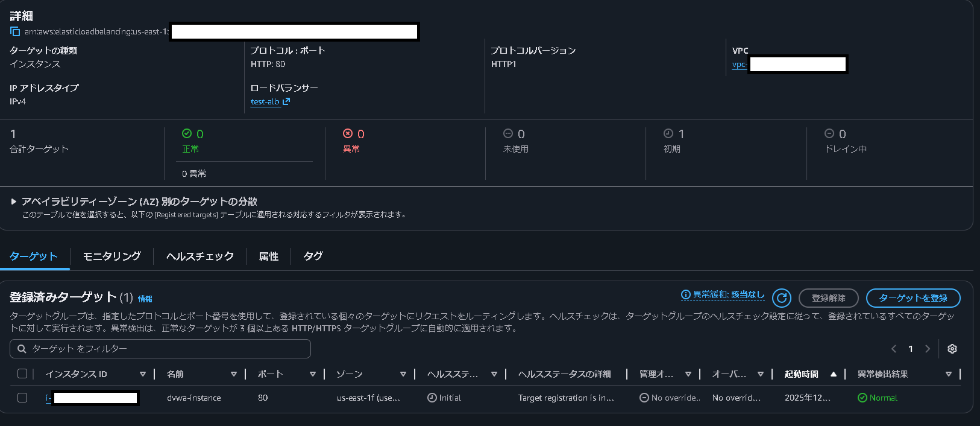Click the healthy status green check icon
This screenshot has width=980, height=426.
187,133
